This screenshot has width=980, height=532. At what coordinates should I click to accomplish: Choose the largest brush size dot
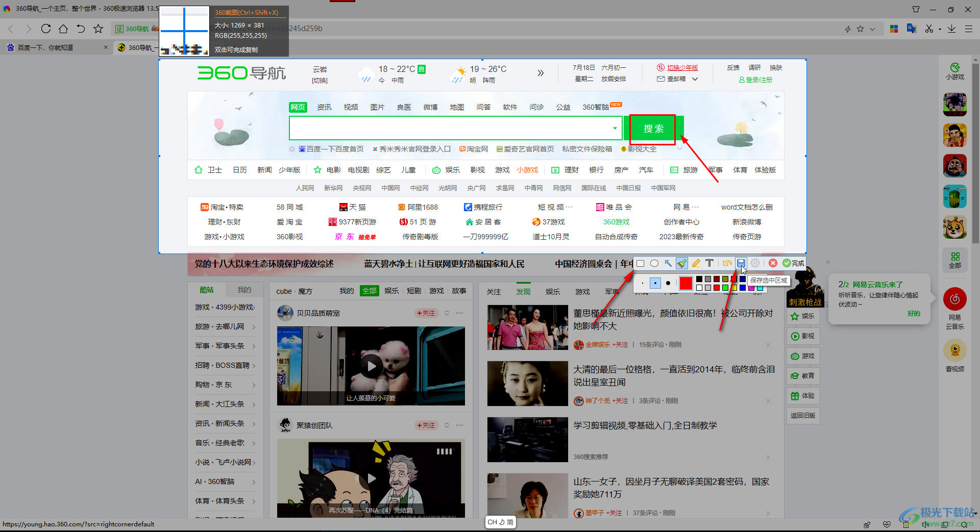[x=668, y=283]
